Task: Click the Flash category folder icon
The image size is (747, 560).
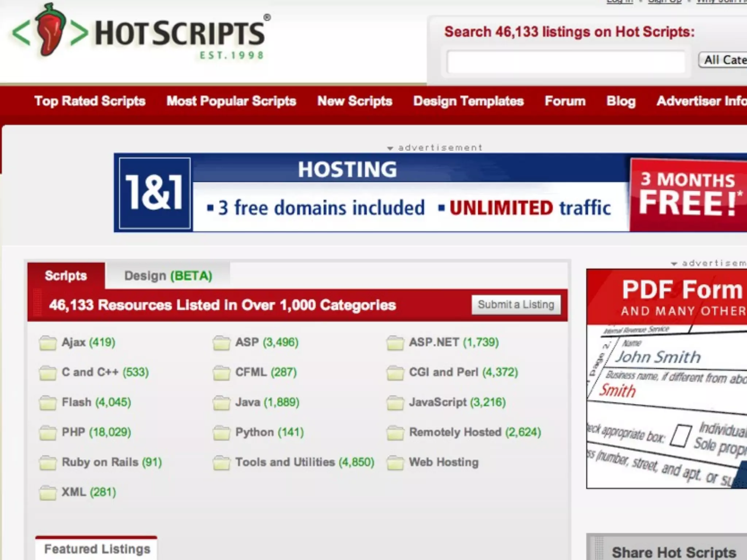Action: (x=48, y=403)
